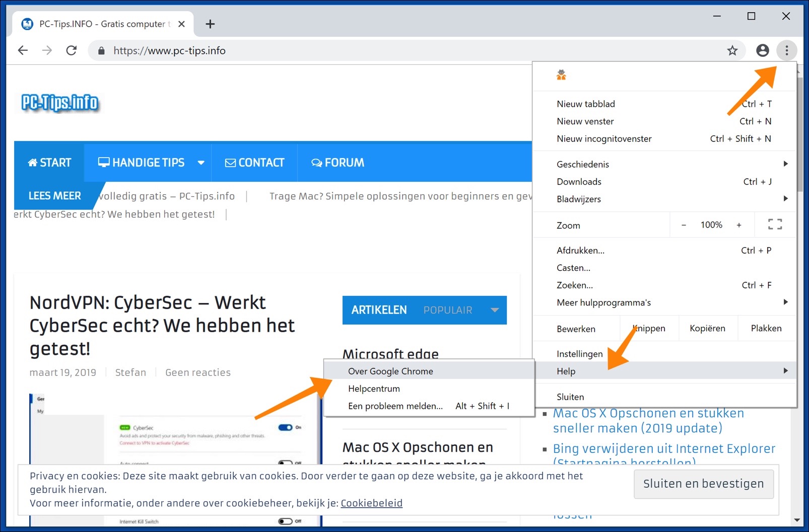Choose Casten... in the menu
809x532 pixels.
click(664, 268)
